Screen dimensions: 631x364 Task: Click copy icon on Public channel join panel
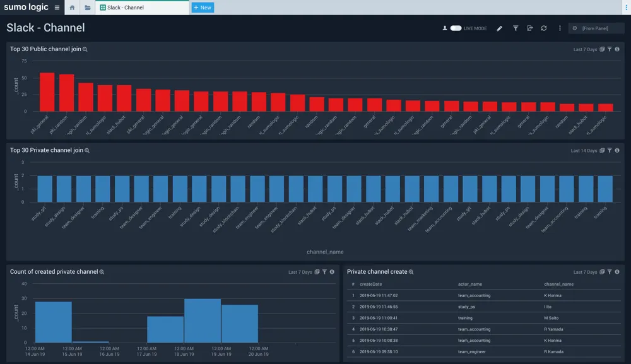point(602,49)
